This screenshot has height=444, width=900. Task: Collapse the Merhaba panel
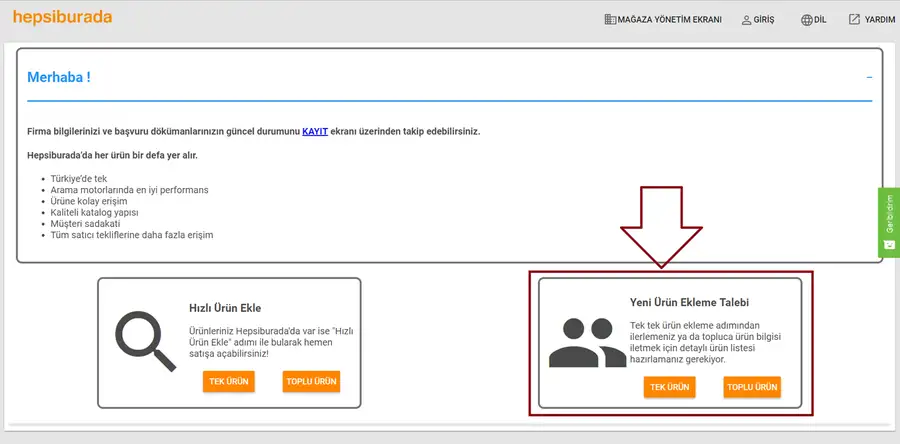[x=870, y=77]
